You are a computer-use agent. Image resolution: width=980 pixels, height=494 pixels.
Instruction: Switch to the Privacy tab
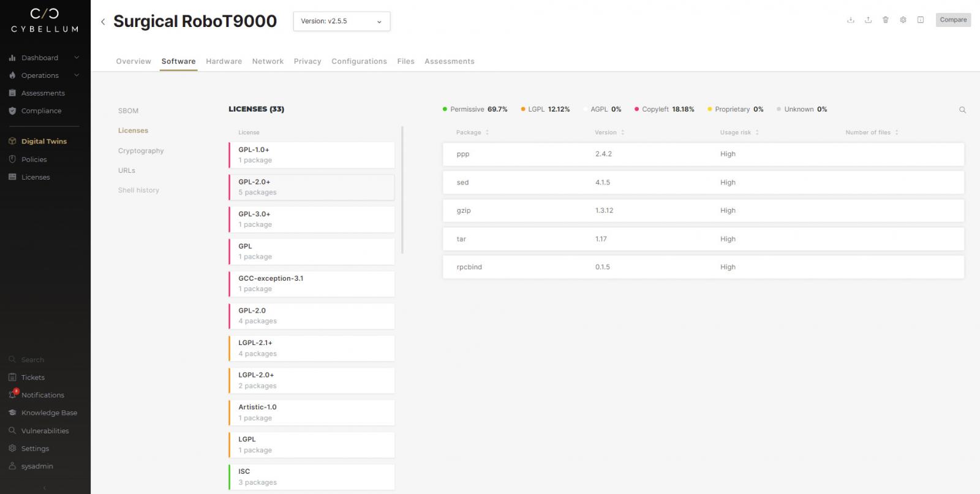point(307,61)
